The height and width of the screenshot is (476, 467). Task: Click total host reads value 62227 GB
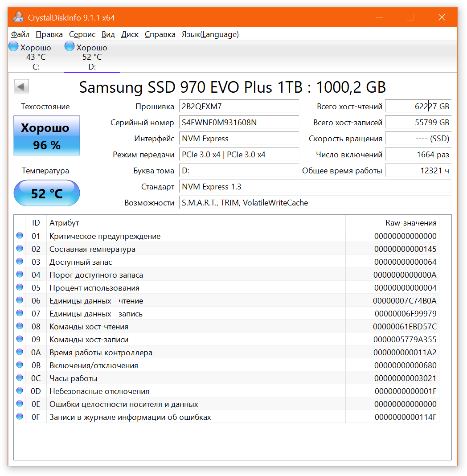click(418, 106)
